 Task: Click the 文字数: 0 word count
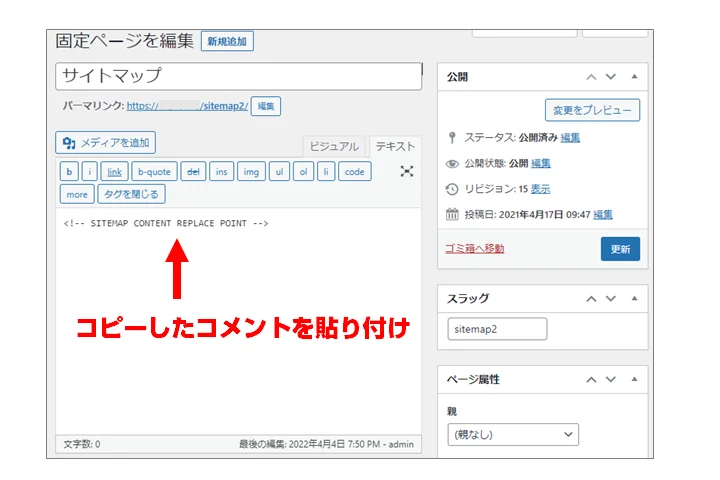(x=82, y=444)
